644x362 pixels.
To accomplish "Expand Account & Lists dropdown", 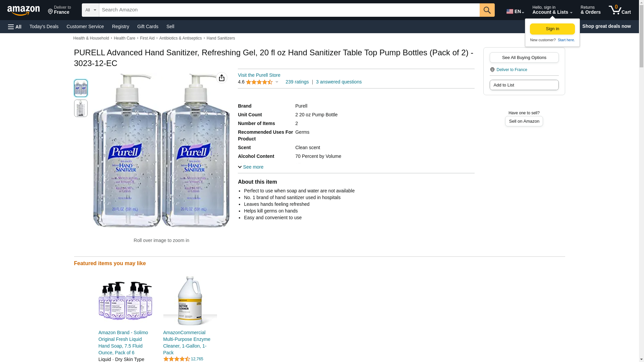I will click(x=552, y=10).
